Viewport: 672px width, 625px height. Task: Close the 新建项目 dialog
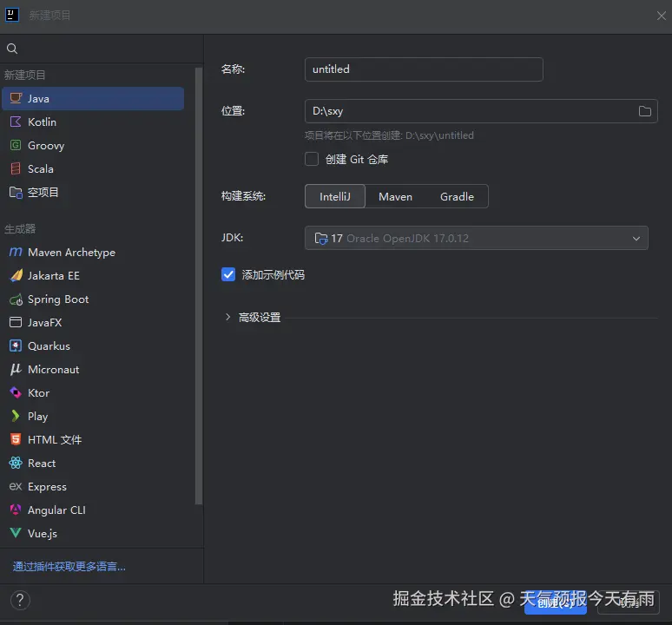point(662,16)
